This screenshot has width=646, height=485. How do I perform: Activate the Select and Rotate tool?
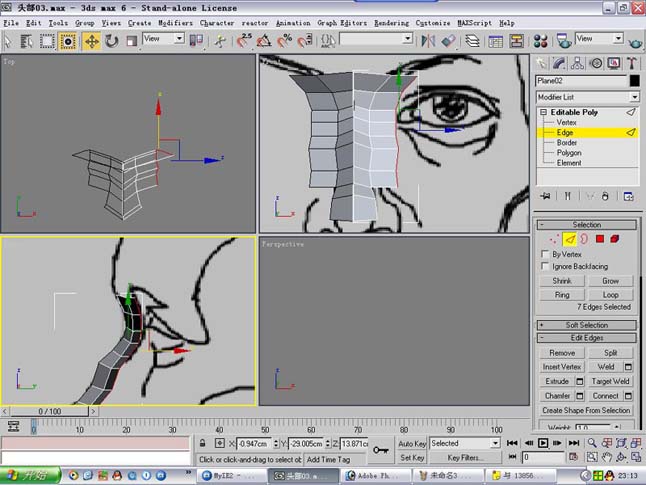coord(112,41)
